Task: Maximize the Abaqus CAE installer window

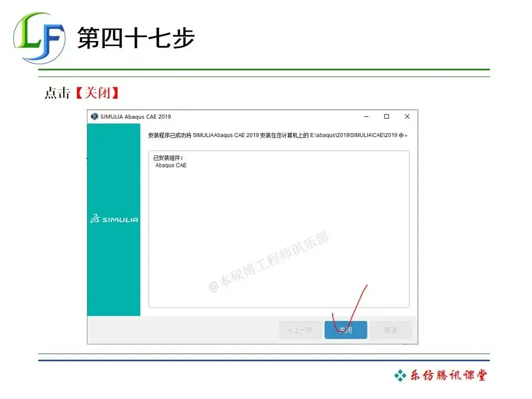Action: (x=386, y=116)
